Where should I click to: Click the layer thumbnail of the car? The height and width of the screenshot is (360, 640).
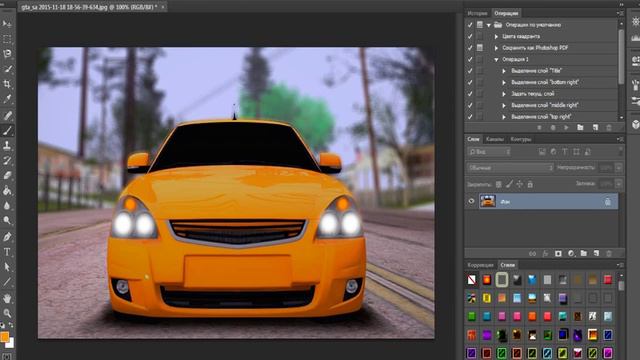487,201
